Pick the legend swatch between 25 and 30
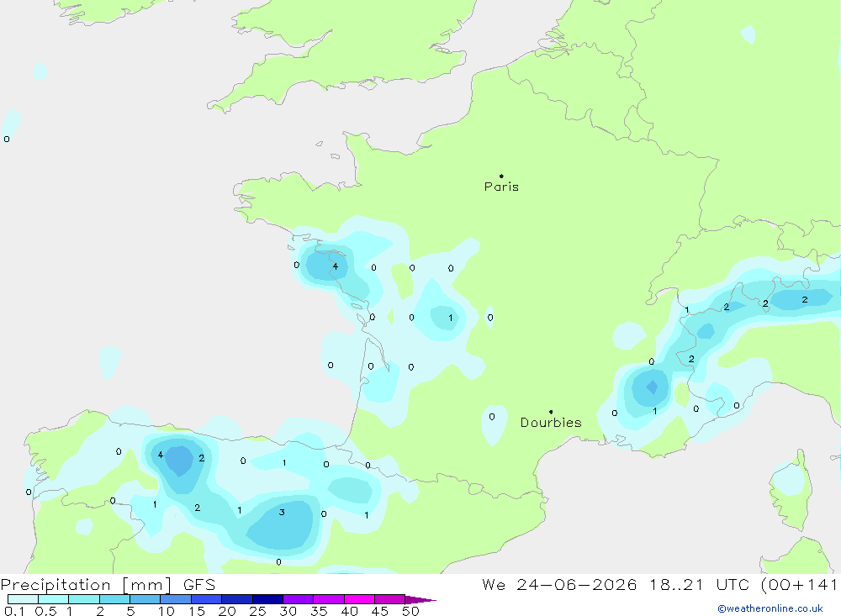This screenshot has width=841, height=616. (x=267, y=599)
